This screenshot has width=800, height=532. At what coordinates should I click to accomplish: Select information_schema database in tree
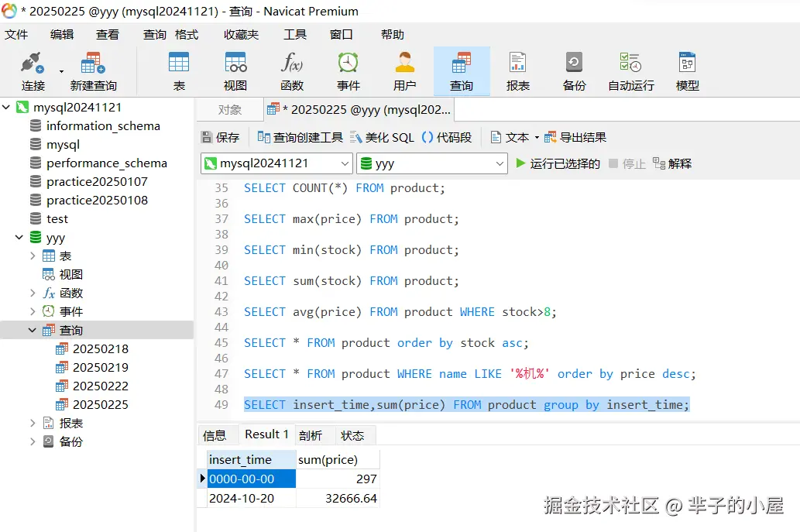point(103,126)
